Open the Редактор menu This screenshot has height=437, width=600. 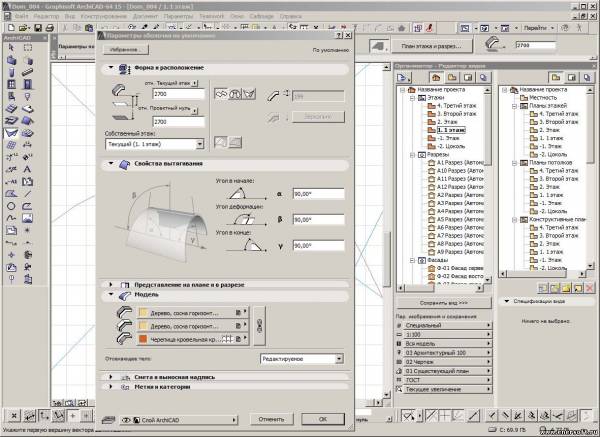(x=46, y=16)
